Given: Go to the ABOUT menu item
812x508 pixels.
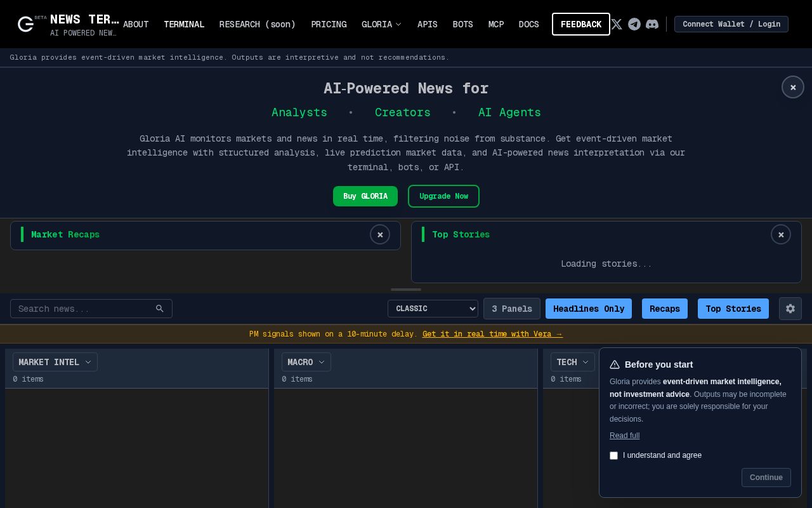Looking at the screenshot, I should 136,24.
